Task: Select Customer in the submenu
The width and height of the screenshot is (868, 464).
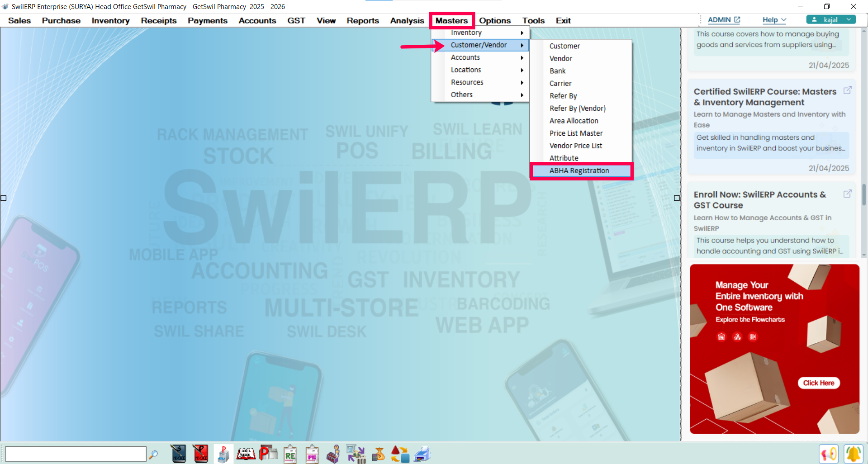Action: [x=581, y=46]
